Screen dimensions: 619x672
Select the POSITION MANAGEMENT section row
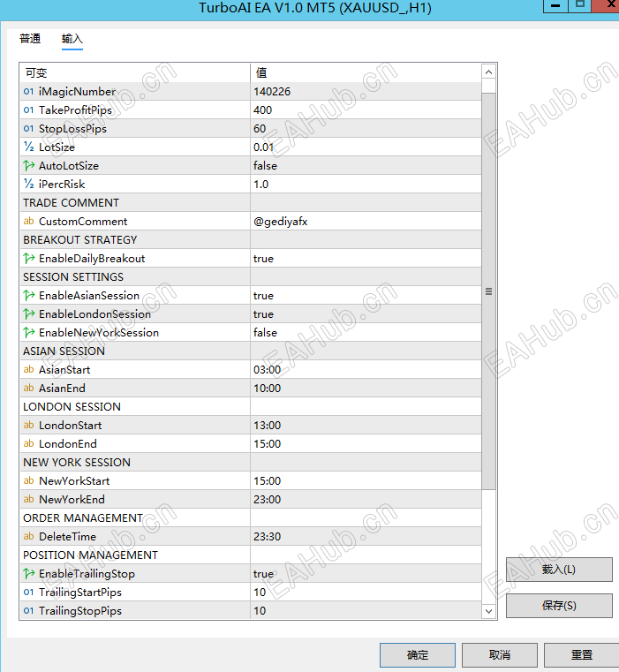click(251, 555)
